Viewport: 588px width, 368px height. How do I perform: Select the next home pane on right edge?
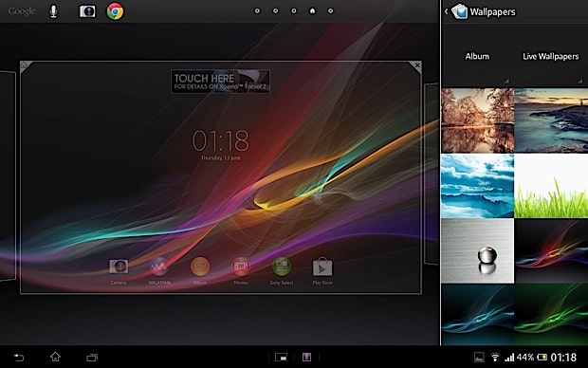pyautogui.click(x=432, y=175)
